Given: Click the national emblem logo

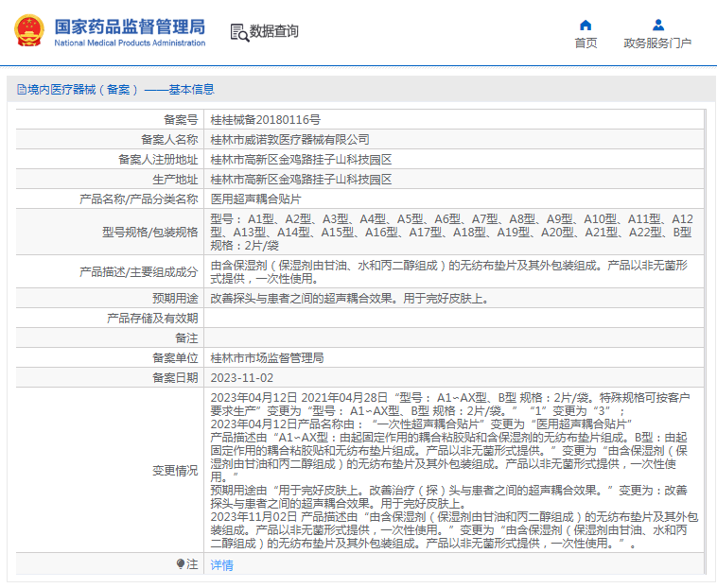Looking at the screenshot, I should tap(29, 30).
